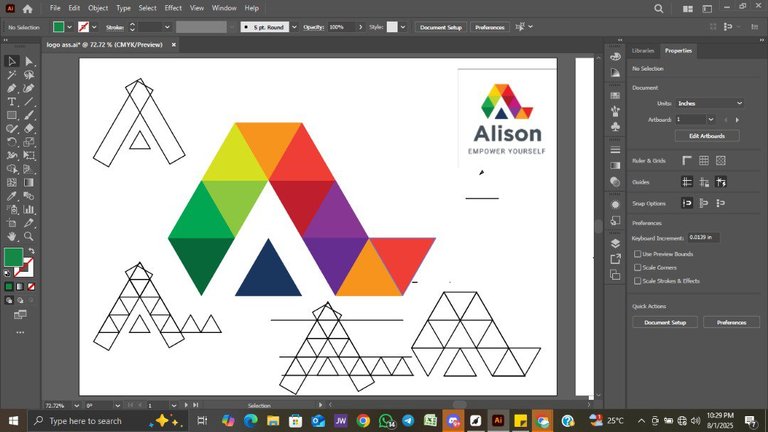
Task: Toggle Use Preview Bounds checkbox
Action: 637,254
